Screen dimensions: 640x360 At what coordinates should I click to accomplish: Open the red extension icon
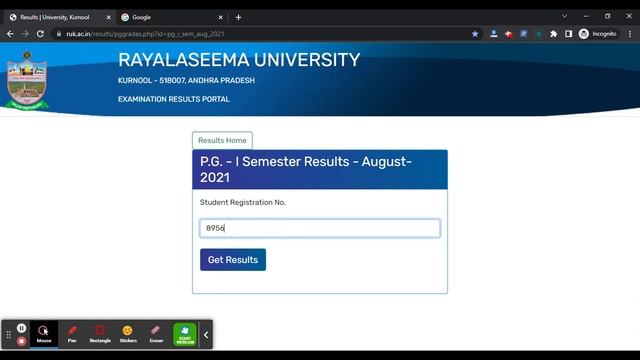tap(509, 34)
